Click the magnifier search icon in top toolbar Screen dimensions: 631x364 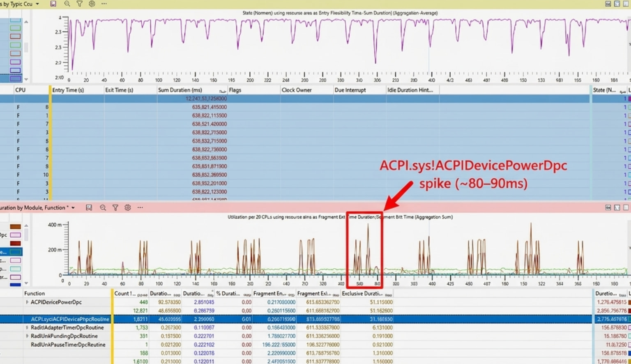pyautogui.click(x=67, y=4)
